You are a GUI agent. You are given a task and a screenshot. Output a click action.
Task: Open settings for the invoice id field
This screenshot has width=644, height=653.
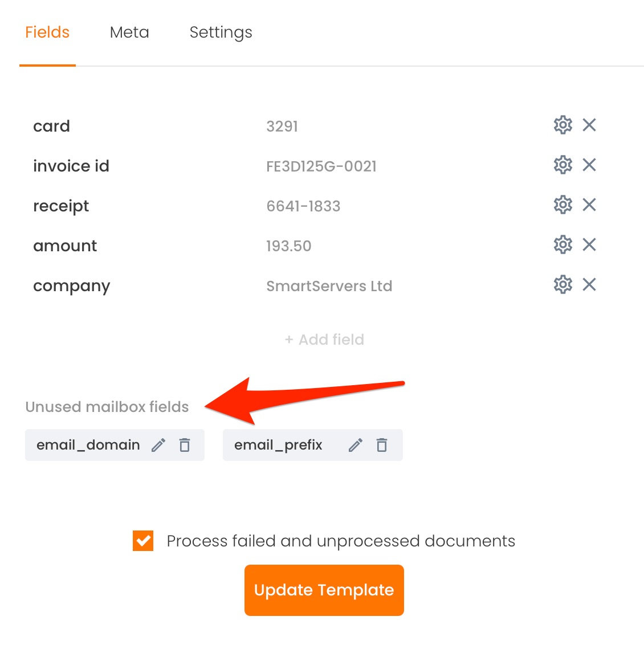tap(563, 165)
